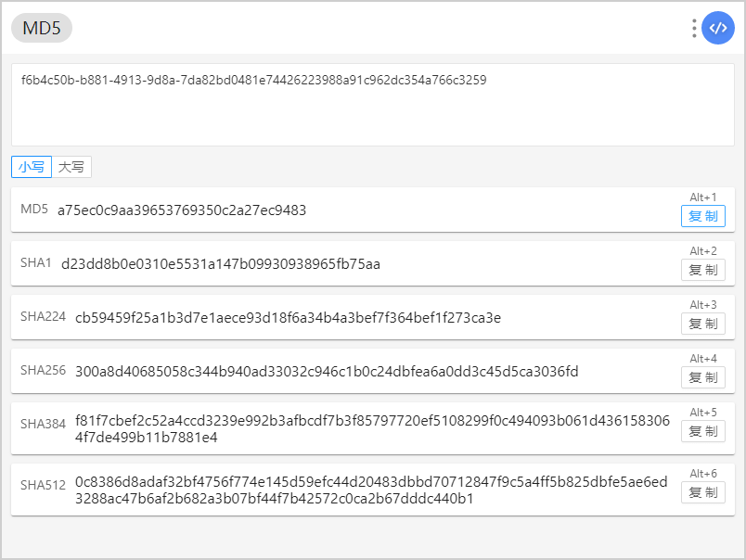The width and height of the screenshot is (746, 560).
Task: Copy the SHA1 hash result
Action: [x=702, y=270]
